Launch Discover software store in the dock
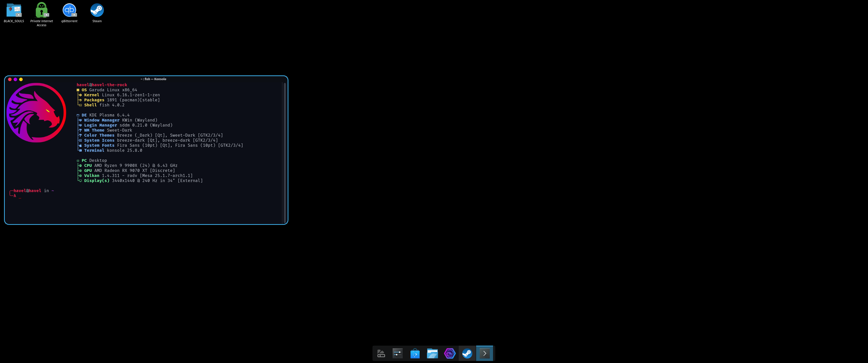The height and width of the screenshot is (363, 868). pos(415,353)
